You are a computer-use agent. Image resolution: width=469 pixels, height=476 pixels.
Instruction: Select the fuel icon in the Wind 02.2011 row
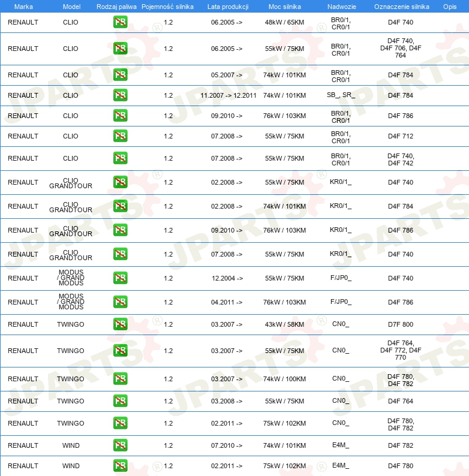pyautogui.click(x=121, y=465)
